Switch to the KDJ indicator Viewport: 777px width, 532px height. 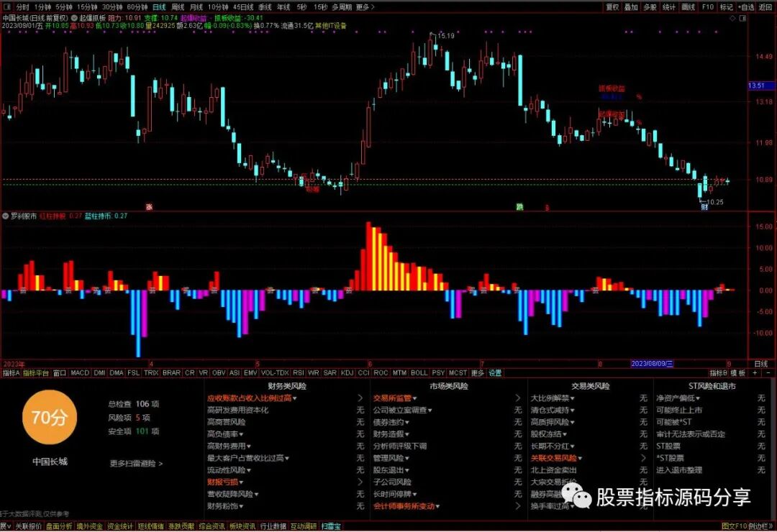347,372
